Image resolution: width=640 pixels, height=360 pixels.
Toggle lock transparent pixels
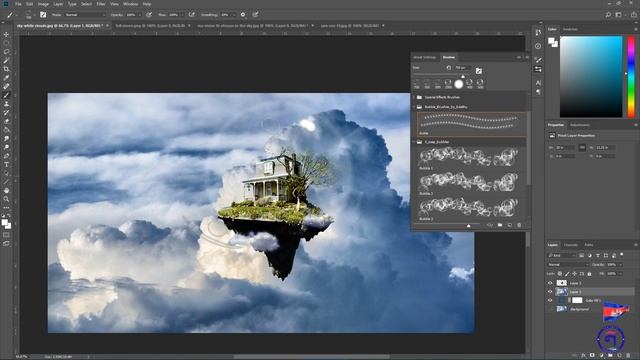coord(560,273)
